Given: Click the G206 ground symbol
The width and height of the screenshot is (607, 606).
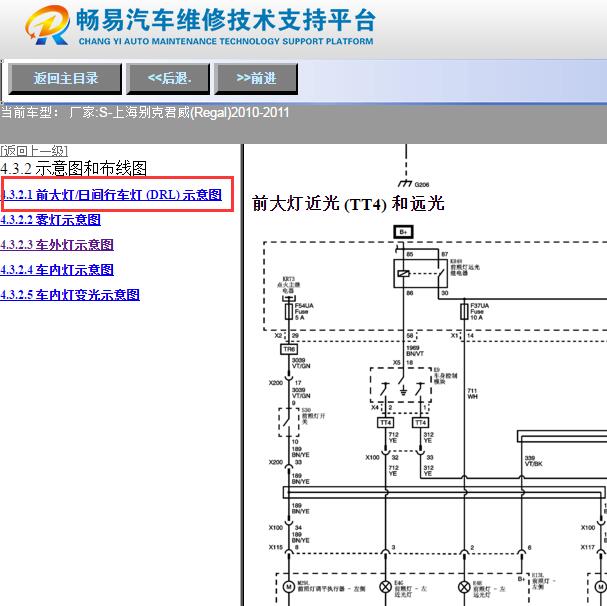Looking at the screenshot, I should 405,183.
